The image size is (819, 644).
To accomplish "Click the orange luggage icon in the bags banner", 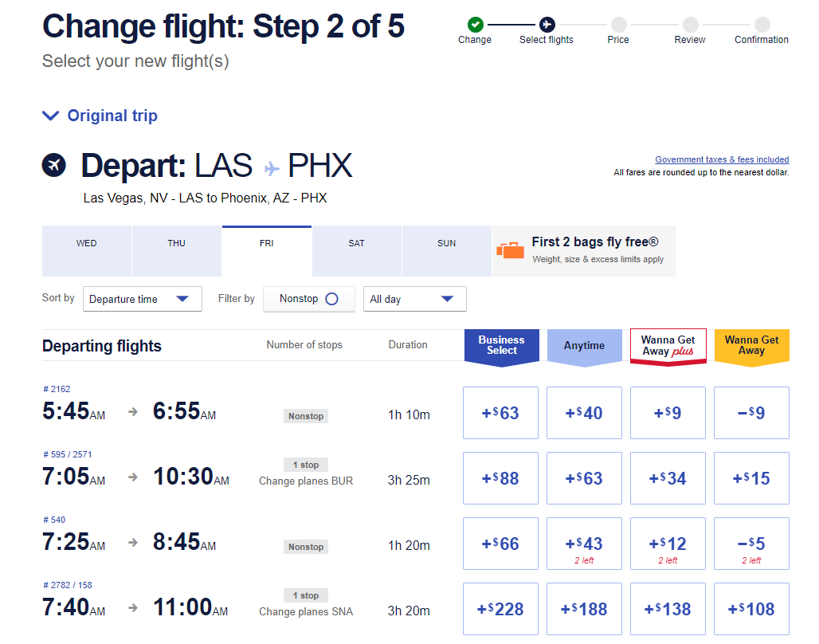I will point(510,249).
